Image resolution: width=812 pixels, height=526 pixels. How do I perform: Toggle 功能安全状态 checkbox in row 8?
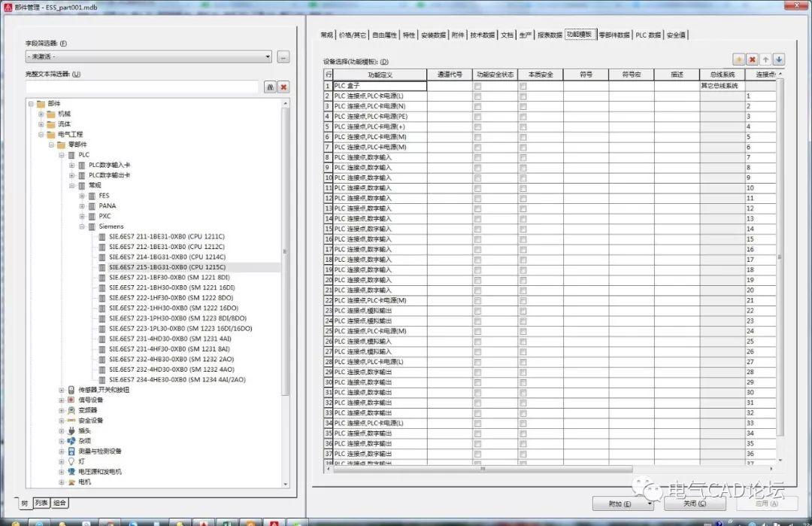[477, 157]
